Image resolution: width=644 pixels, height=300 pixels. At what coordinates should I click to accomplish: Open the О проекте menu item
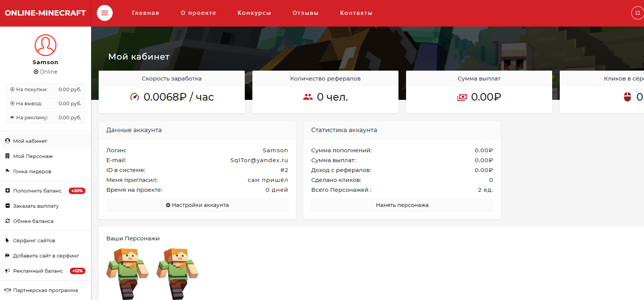click(x=198, y=13)
